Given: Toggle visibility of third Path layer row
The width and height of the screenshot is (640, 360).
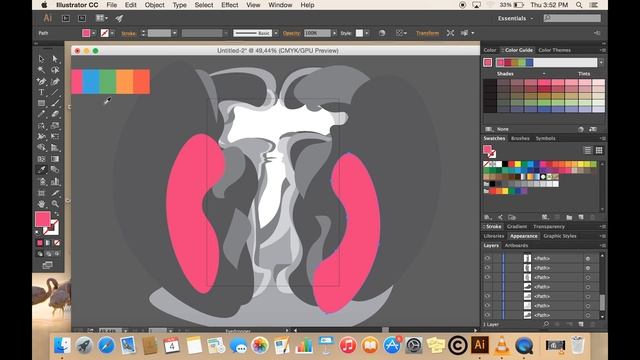Looking at the screenshot, I should pos(487,277).
